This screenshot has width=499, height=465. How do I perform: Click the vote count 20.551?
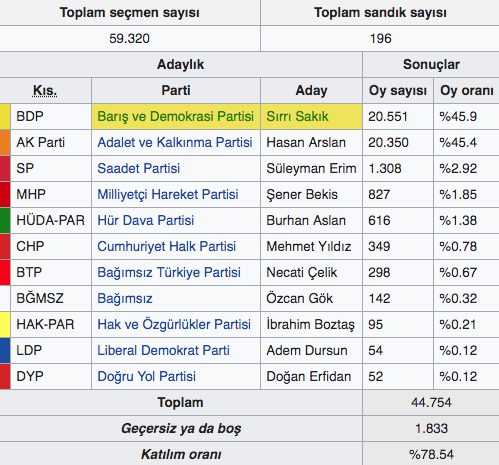click(388, 117)
